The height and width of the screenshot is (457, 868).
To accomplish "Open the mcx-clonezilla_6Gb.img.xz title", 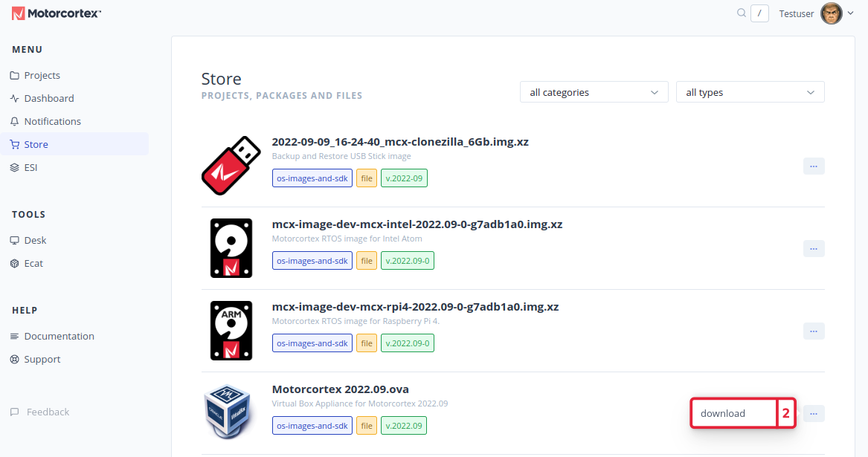I will click(400, 142).
